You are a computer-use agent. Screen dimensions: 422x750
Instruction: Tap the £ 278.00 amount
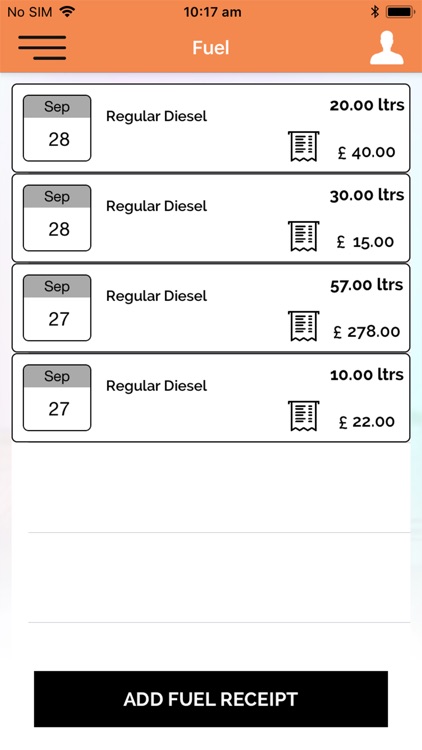[x=366, y=331]
